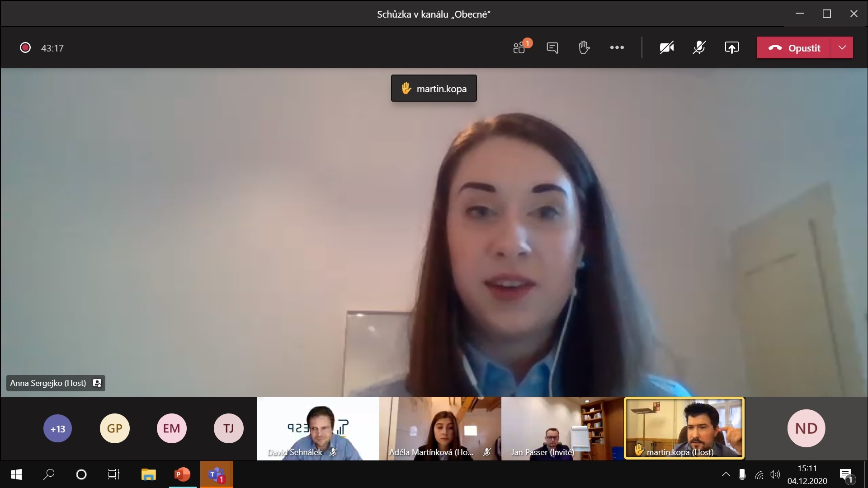Open David Sehnálek video thumbnail
Viewport: 868px width, 488px height.
[318, 428]
